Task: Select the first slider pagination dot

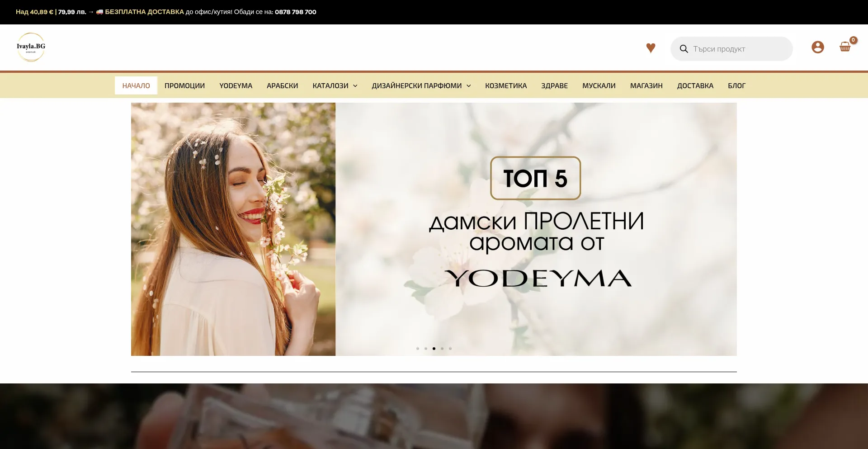Action: click(418, 349)
